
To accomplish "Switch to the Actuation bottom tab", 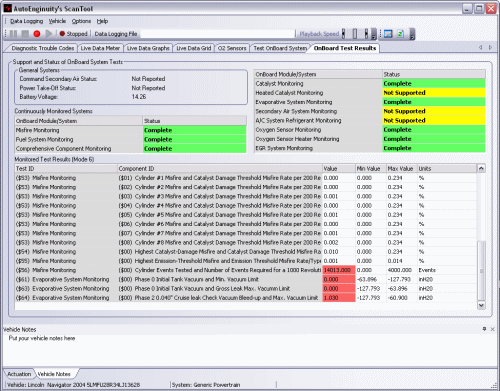I will tap(19, 374).
